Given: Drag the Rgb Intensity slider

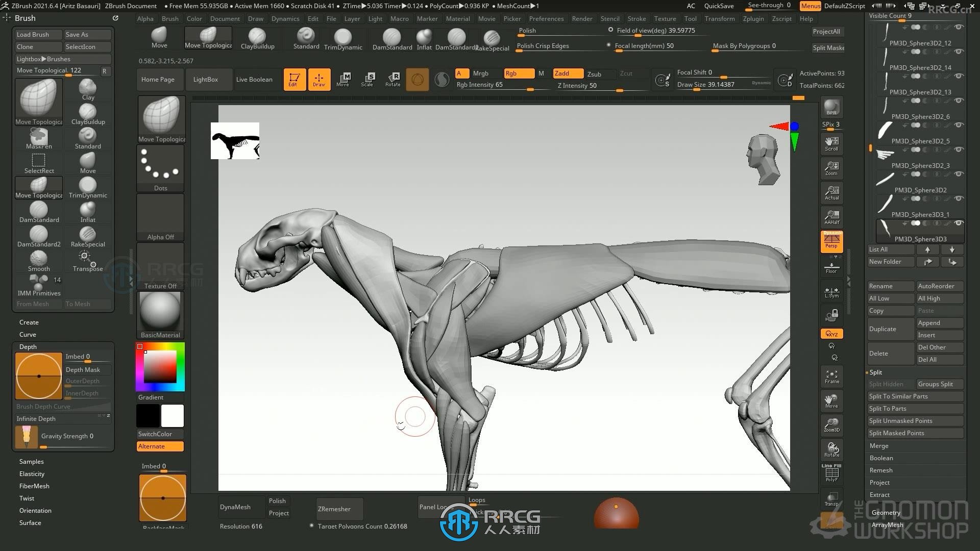Looking at the screenshot, I should click(x=501, y=87).
